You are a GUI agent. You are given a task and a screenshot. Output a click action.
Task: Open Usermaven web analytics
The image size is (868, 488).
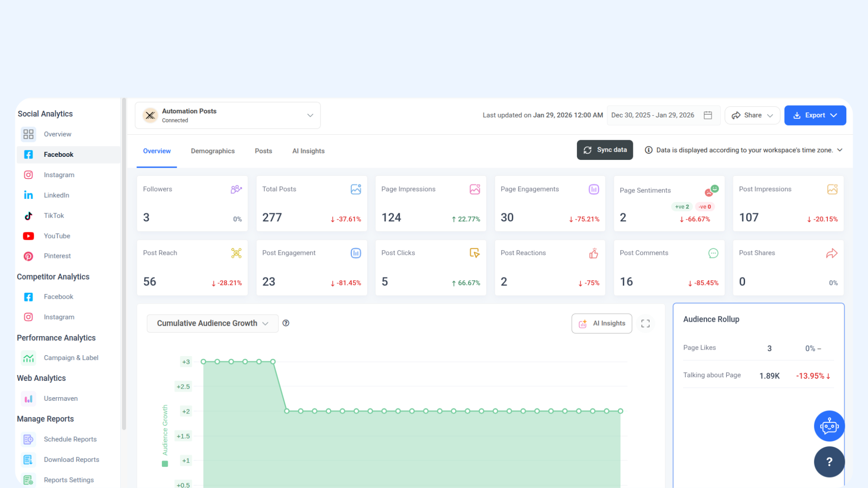pyautogui.click(x=61, y=399)
